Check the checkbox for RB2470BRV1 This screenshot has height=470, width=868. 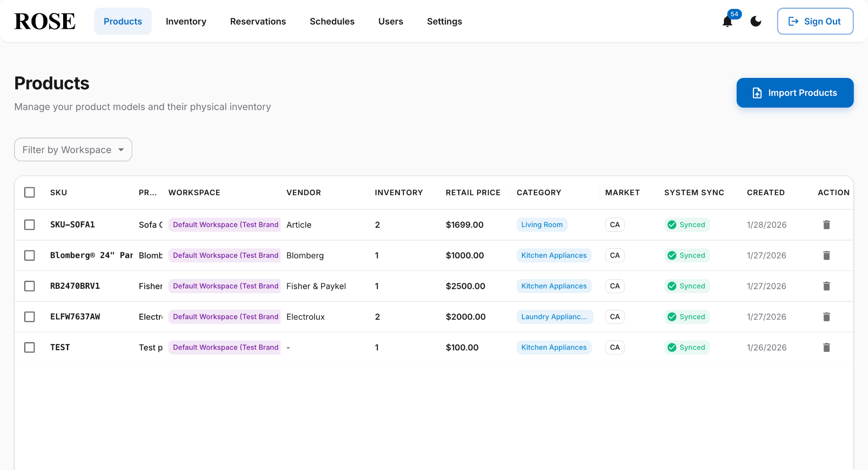pos(30,286)
